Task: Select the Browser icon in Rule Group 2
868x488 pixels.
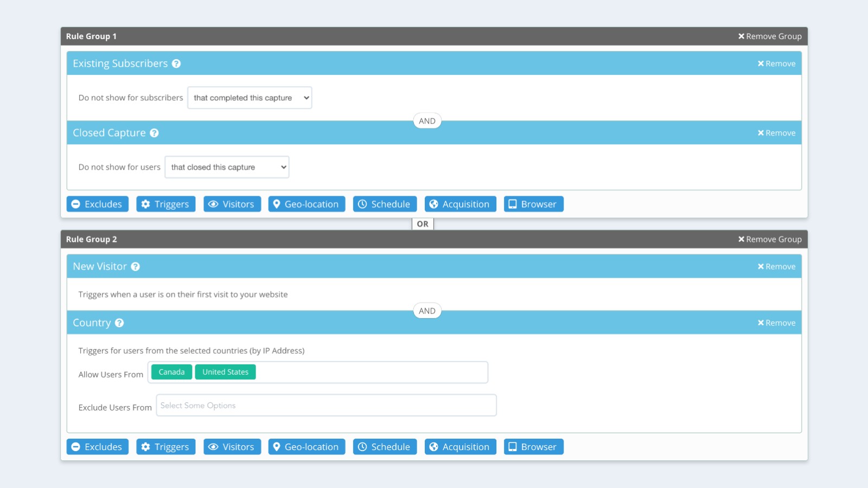Action: click(x=512, y=446)
